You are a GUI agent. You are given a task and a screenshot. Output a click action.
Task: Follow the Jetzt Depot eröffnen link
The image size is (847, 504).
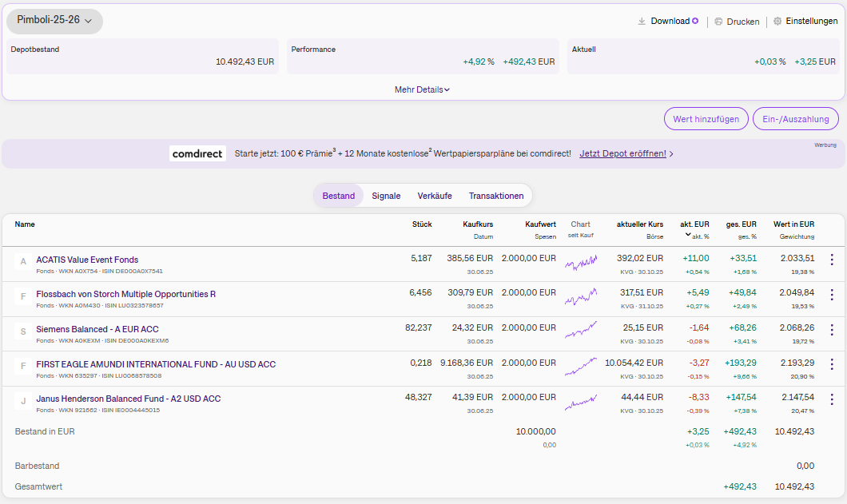(622, 153)
